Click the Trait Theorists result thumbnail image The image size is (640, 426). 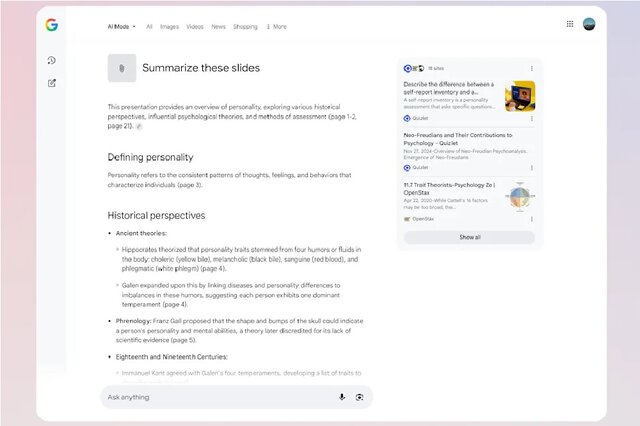point(520,197)
